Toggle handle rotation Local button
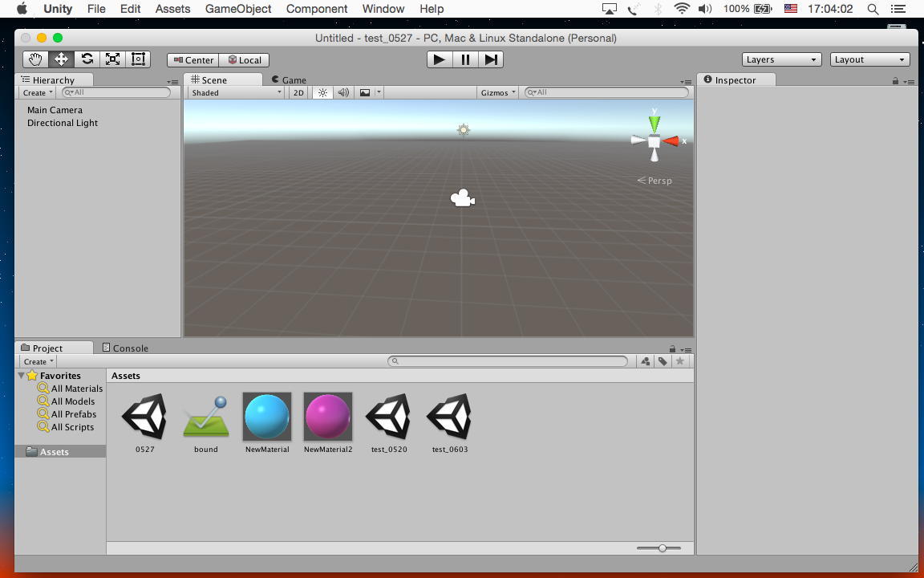The image size is (924, 578). point(245,60)
